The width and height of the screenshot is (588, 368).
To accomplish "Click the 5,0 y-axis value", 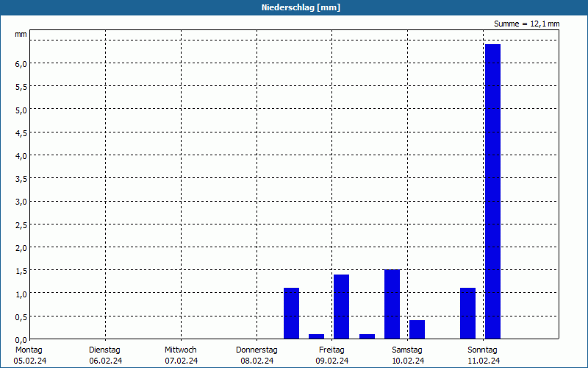I will coord(21,110).
